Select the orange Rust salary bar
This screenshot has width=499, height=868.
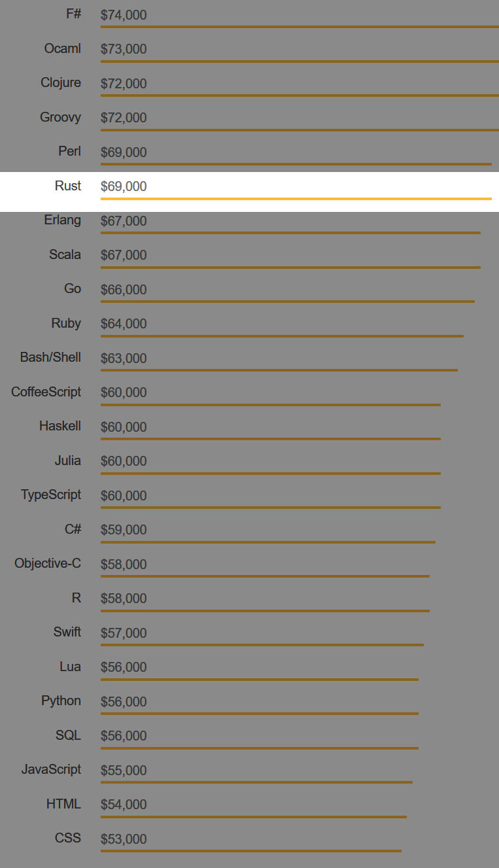(296, 198)
